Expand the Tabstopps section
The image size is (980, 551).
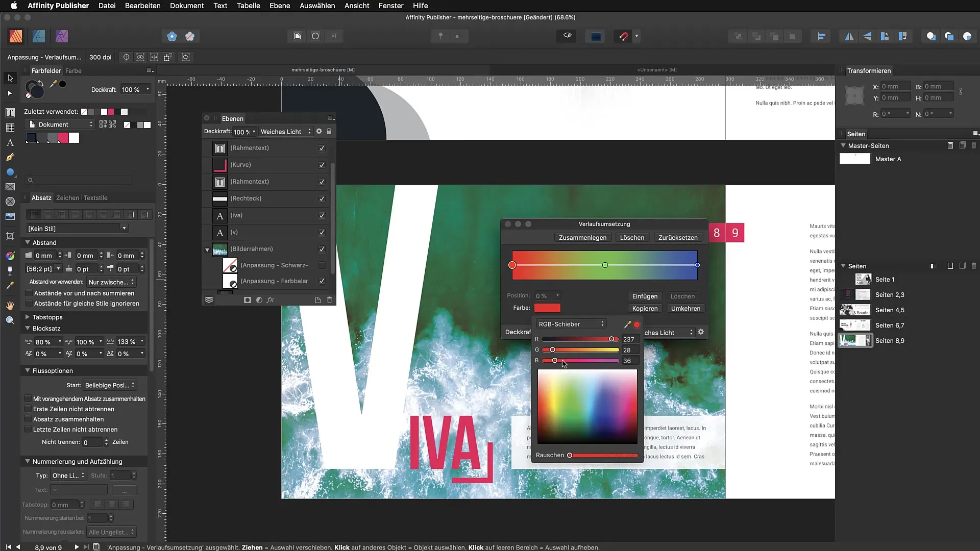(28, 317)
